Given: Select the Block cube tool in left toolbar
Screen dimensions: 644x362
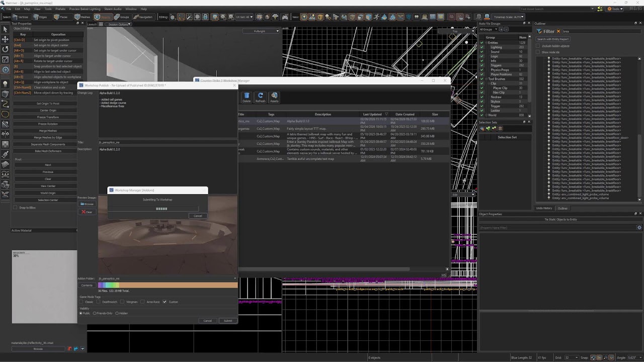Looking at the screenshot, I should 5,94.
